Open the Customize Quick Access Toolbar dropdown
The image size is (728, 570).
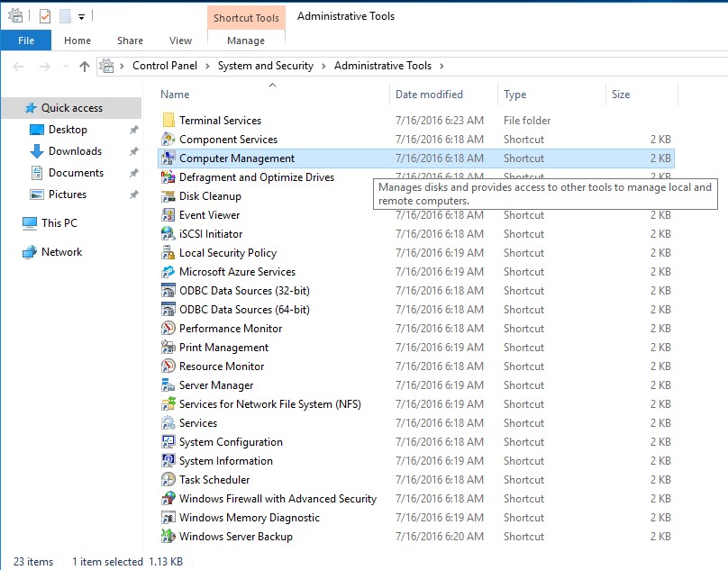pyautogui.click(x=81, y=16)
